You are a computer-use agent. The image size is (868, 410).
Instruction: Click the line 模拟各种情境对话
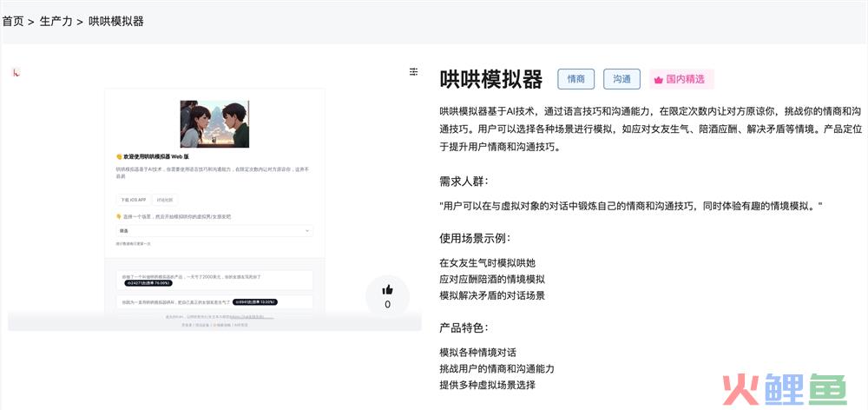(478, 353)
